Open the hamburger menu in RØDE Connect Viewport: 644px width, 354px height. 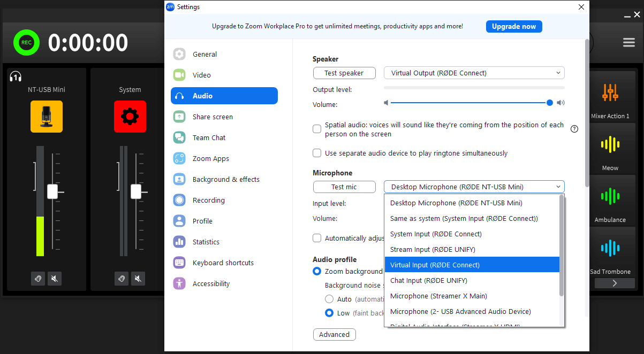pyautogui.click(x=629, y=43)
